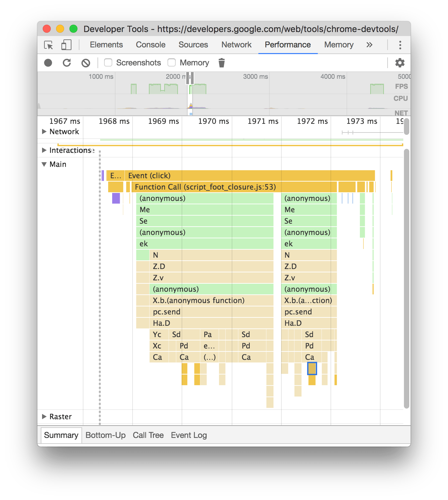Screen dimensions: 448x500
Task: Select Function Call script_foot_closure.js:53 bar
Action: [234, 187]
